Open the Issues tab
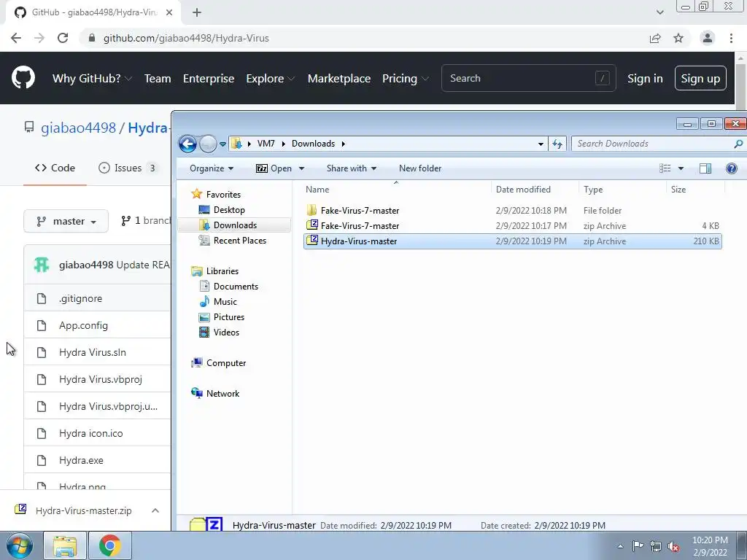 tap(128, 168)
